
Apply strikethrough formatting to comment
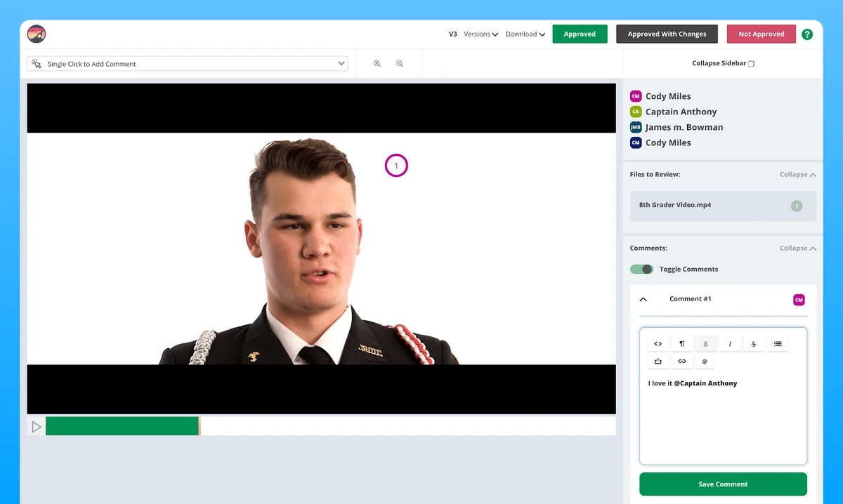coord(754,344)
